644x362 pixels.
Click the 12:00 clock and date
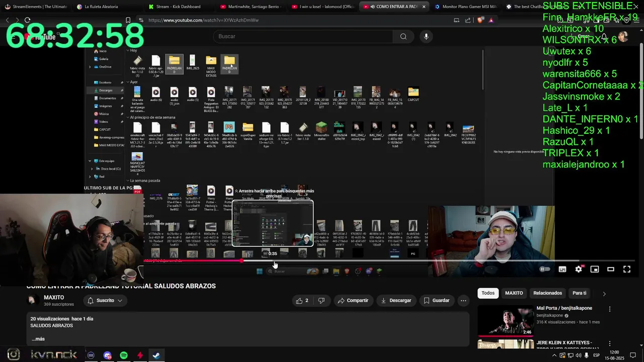[x=614, y=355]
